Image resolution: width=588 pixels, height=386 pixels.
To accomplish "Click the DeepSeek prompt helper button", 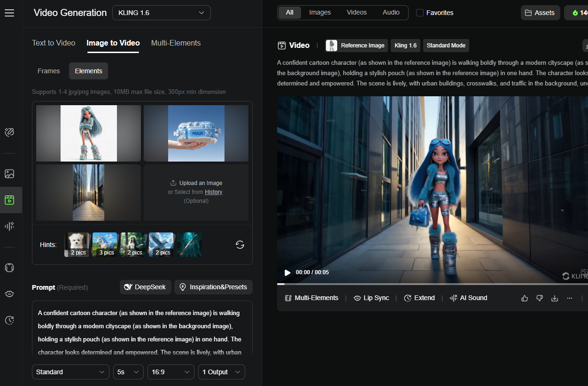I will [146, 287].
